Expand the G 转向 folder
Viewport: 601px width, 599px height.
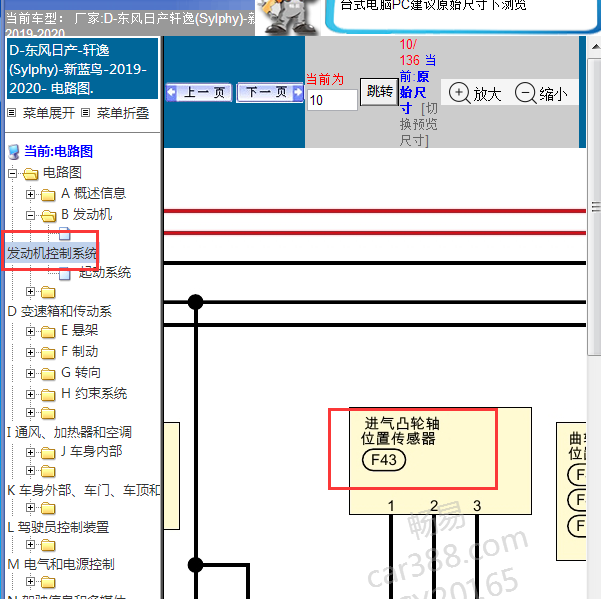click(x=30, y=373)
